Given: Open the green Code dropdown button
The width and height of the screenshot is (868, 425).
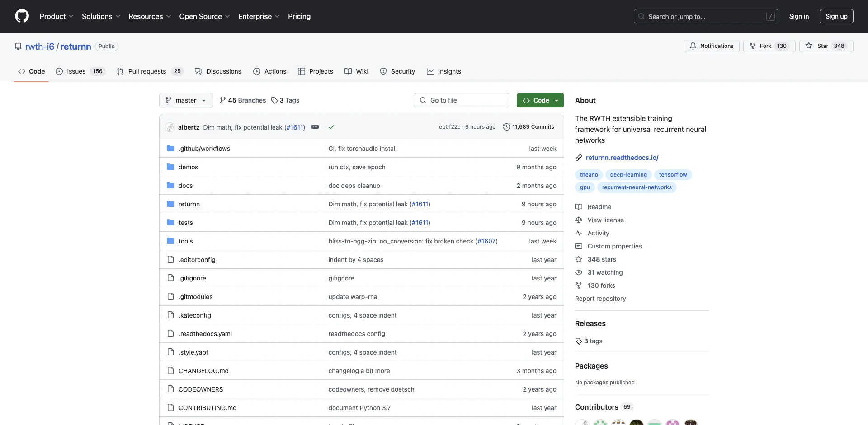Looking at the screenshot, I should tap(540, 100).
